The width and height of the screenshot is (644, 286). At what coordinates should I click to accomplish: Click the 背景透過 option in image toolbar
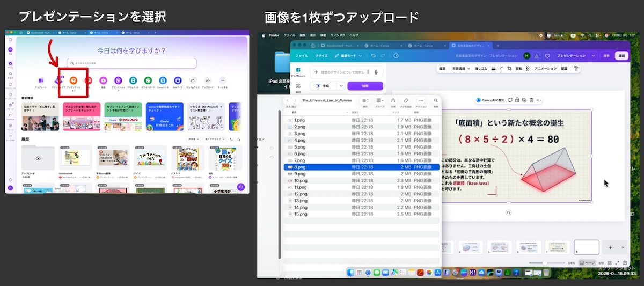click(x=460, y=69)
